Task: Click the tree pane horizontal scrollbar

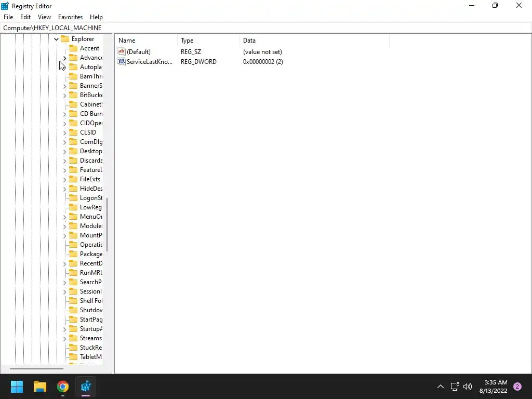Action: point(36,368)
